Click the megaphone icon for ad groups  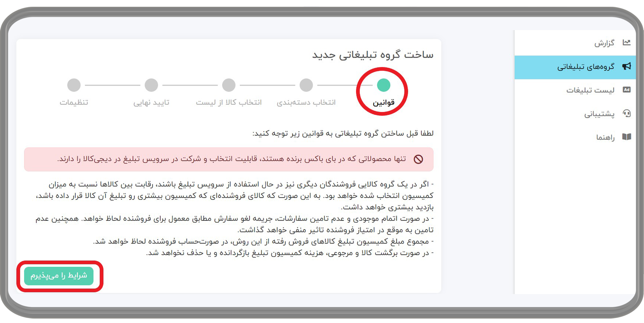tap(626, 66)
